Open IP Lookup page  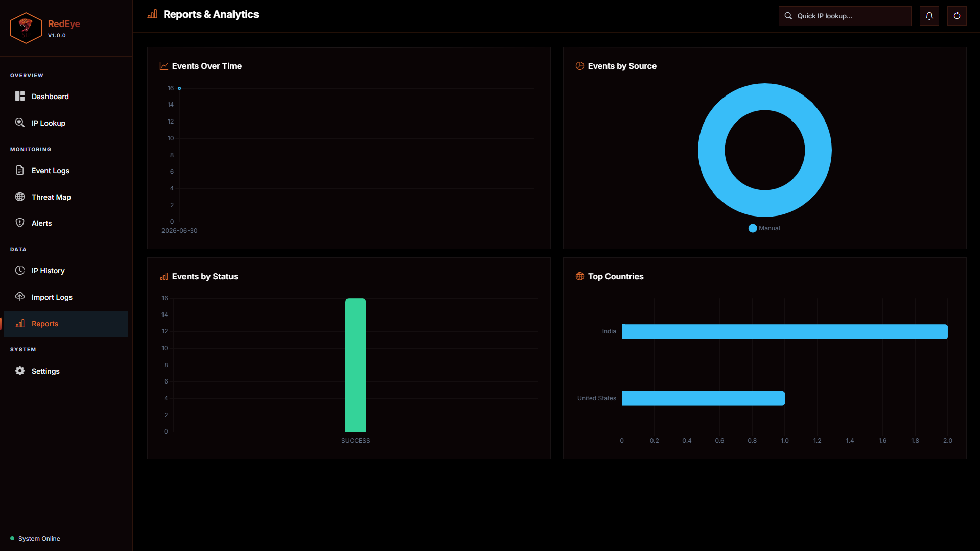(66, 123)
